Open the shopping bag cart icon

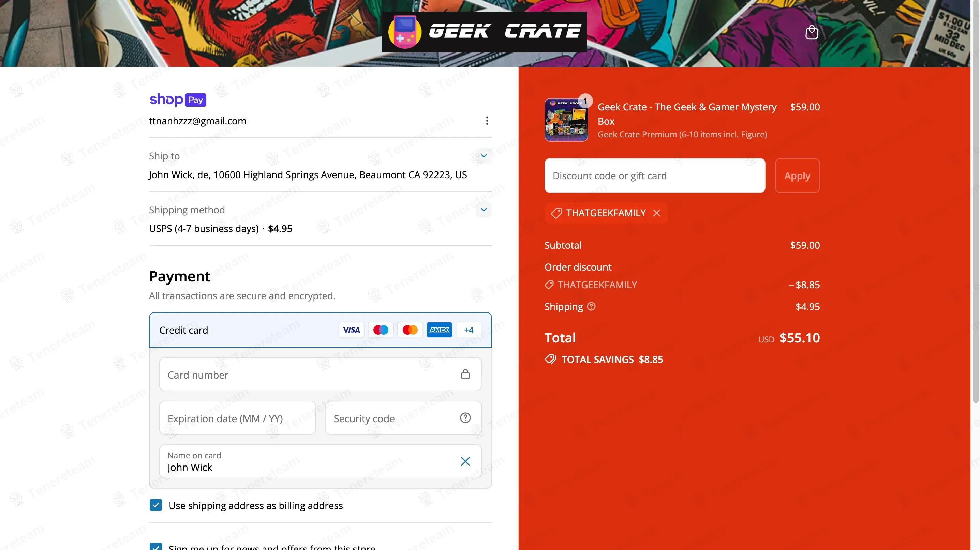pyautogui.click(x=812, y=32)
